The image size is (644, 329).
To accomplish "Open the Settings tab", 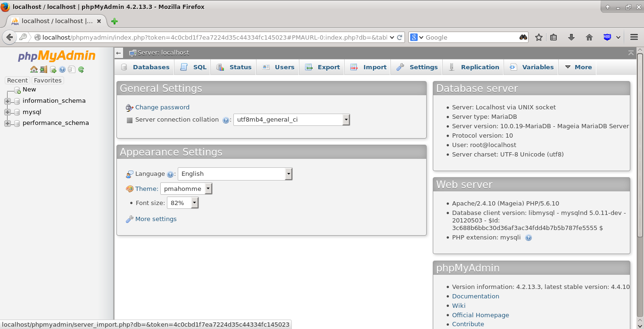I will point(417,67).
